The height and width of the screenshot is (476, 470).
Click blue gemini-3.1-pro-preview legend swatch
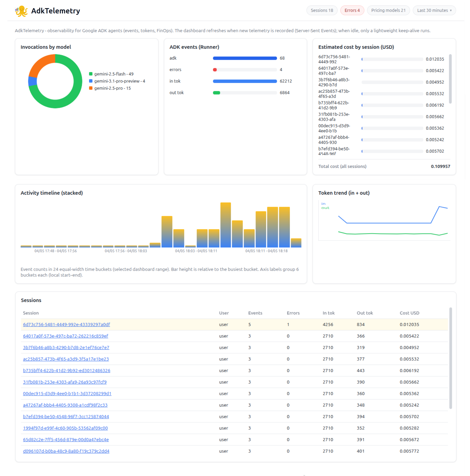click(91, 81)
